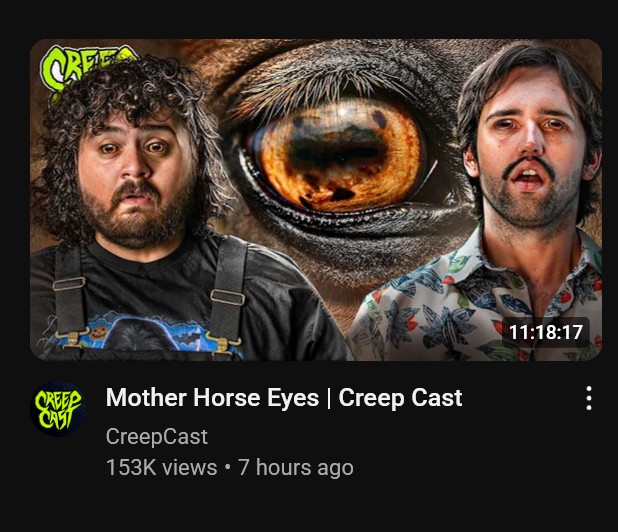618x532 pixels.
Task: Click the horse eye in the thumbnail
Action: tap(339, 154)
